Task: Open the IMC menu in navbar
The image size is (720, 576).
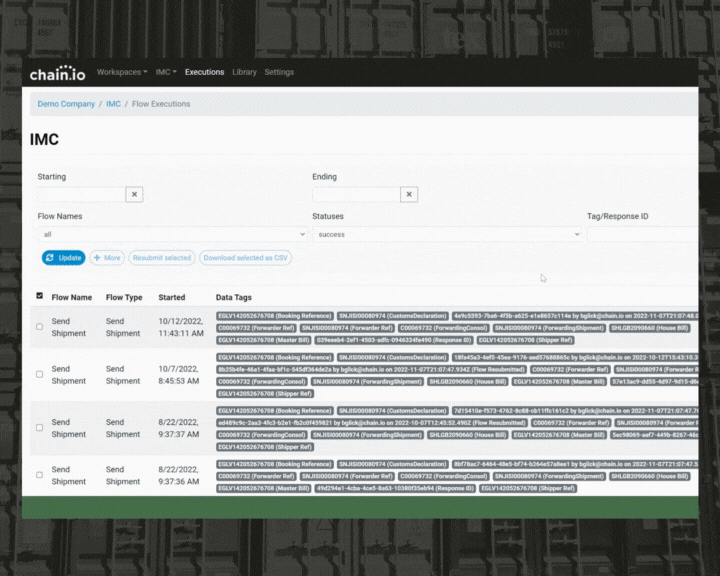Action: (x=166, y=72)
